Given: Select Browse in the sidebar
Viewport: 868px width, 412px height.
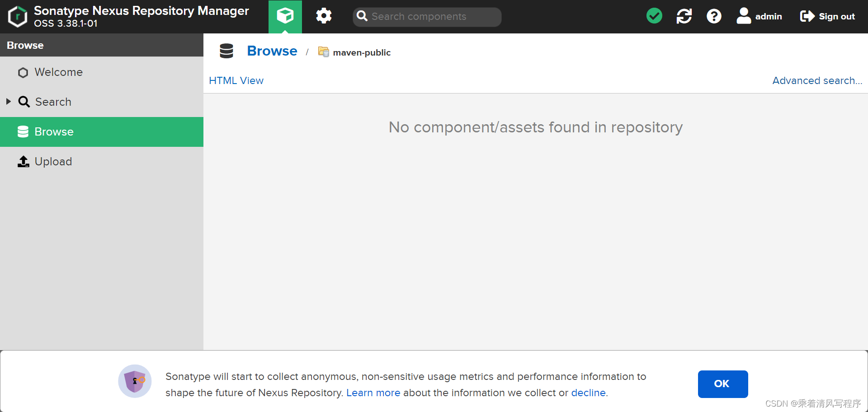Looking at the screenshot, I should coord(102,132).
